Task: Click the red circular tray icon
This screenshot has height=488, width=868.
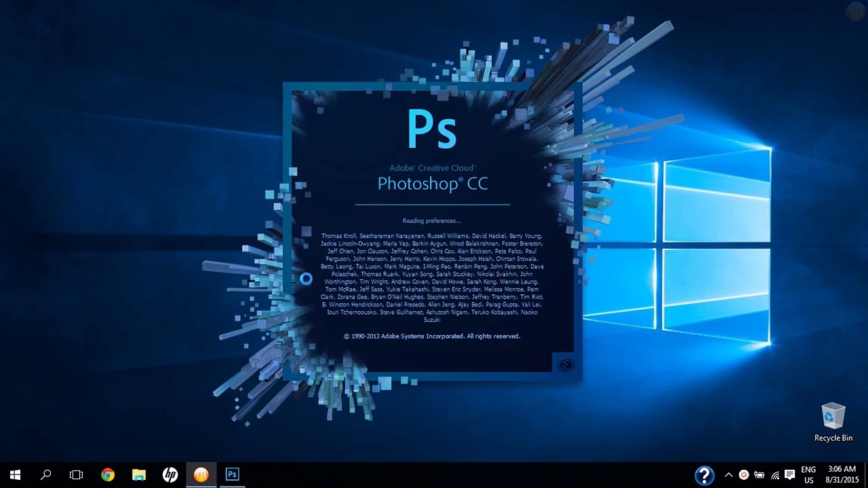Action: (744, 475)
